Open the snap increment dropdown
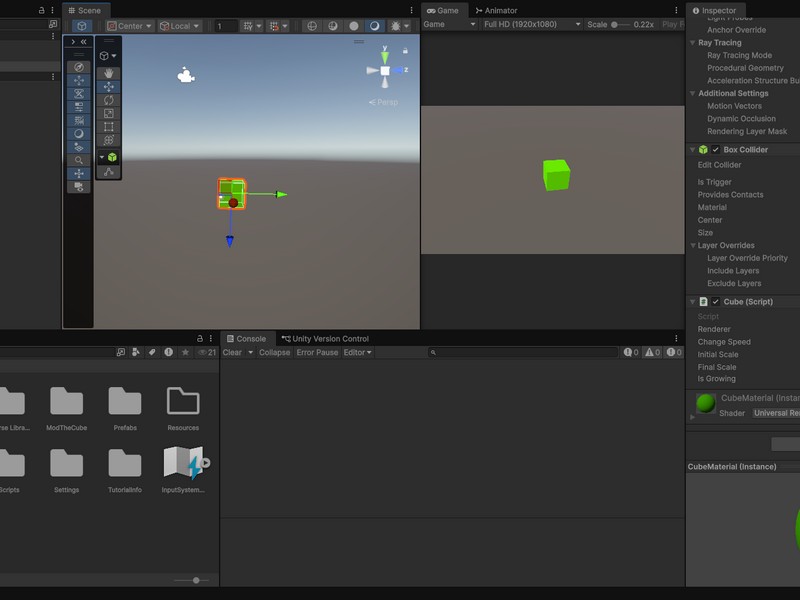 point(285,26)
